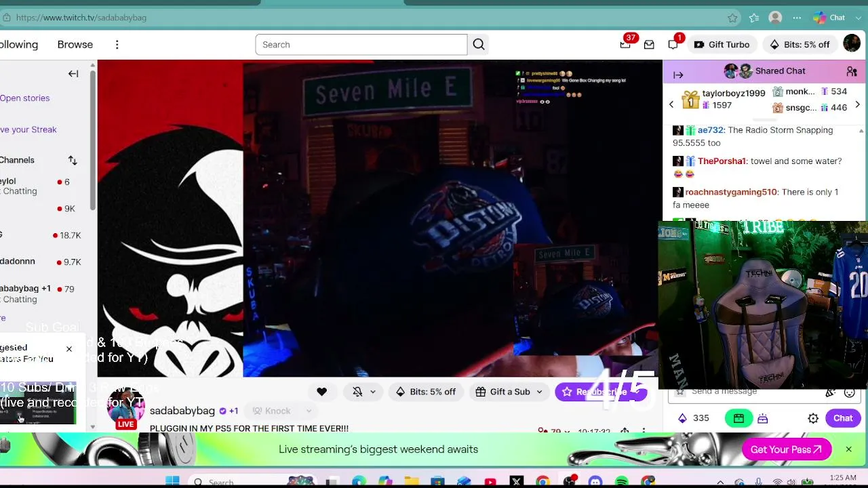Open the cheer celebration icon in chat

[830, 392]
